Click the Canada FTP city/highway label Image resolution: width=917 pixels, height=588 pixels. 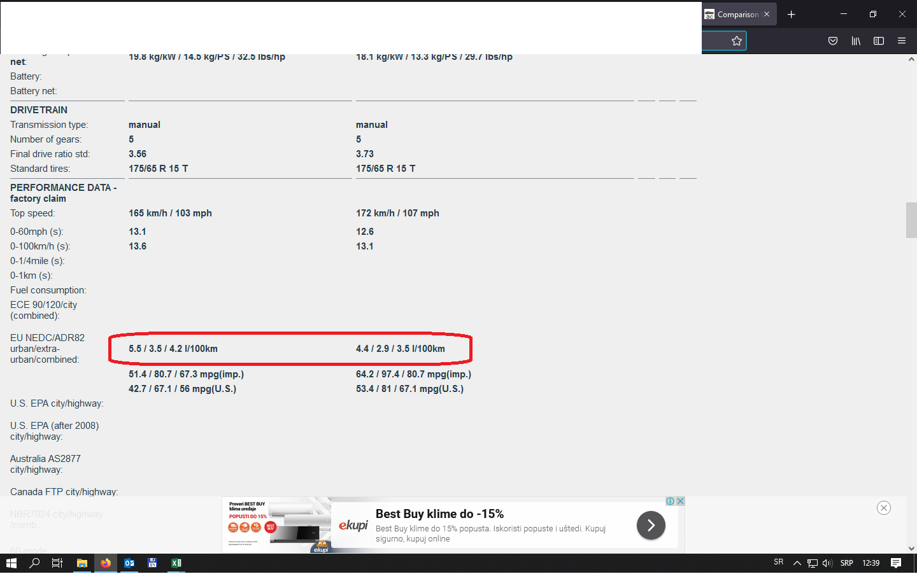pos(64,492)
